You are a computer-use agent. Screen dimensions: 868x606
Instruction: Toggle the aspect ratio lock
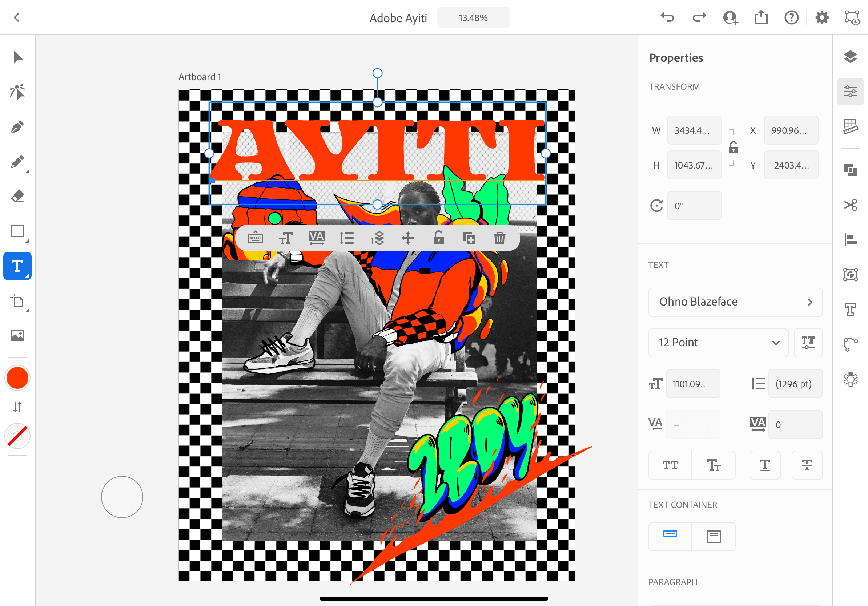coord(733,148)
